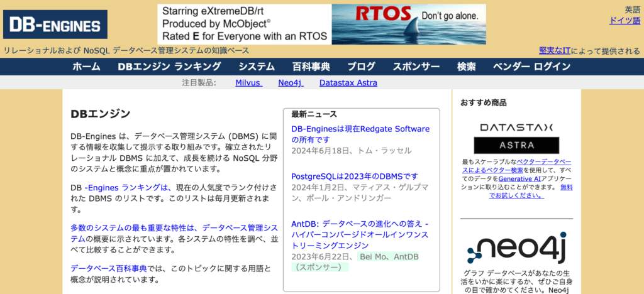Click the 注目製品: label
644x294 pixels.
point(199,83)
